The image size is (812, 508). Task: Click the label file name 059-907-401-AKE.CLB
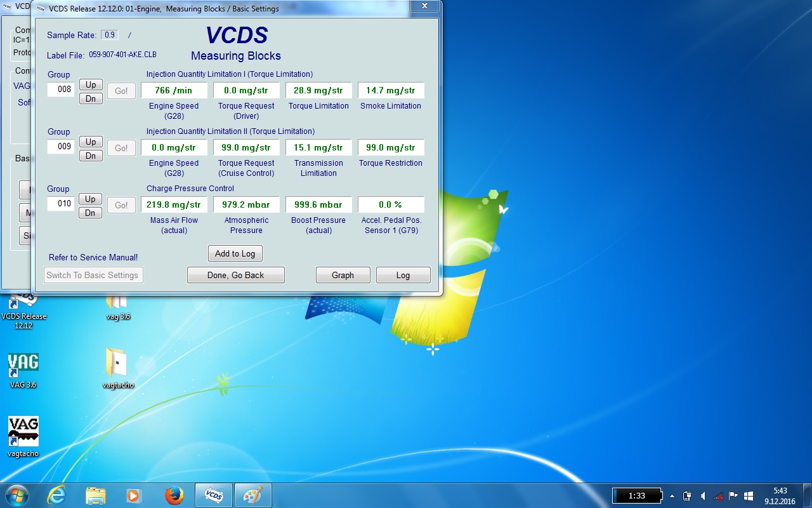point(122,55)
